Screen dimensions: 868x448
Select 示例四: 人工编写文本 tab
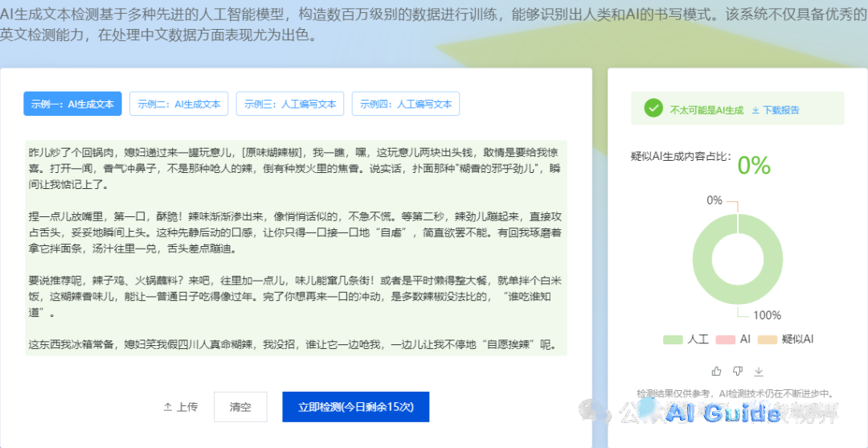pyautogui.click(x=406, y=104)
